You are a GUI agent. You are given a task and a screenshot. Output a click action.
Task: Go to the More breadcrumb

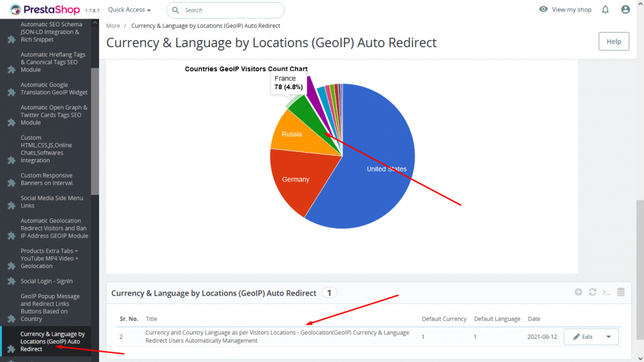point(113,26)
